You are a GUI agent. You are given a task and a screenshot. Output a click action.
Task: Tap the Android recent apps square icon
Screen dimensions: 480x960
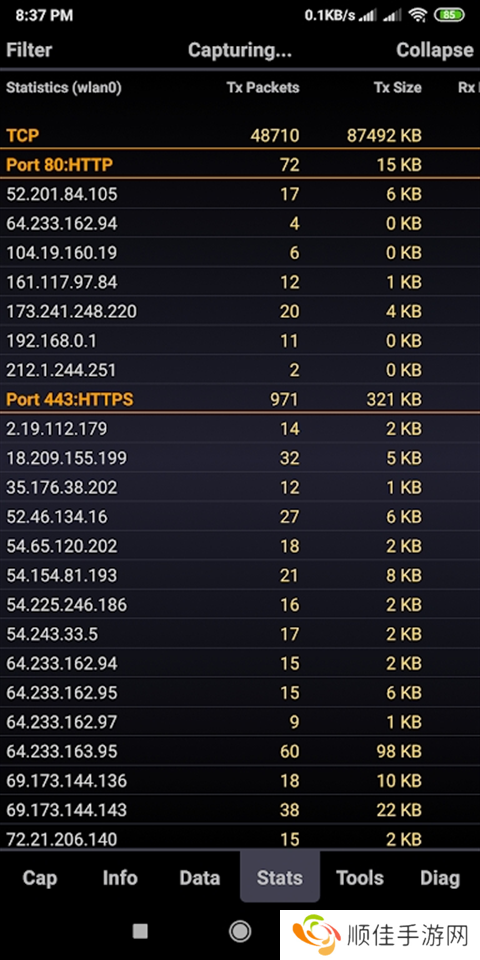pos(140,931)
